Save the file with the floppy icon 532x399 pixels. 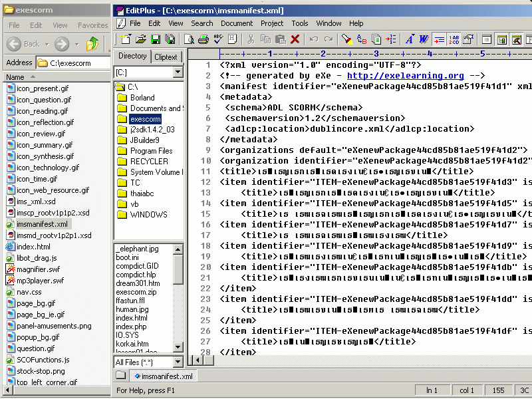coord(155,39)
